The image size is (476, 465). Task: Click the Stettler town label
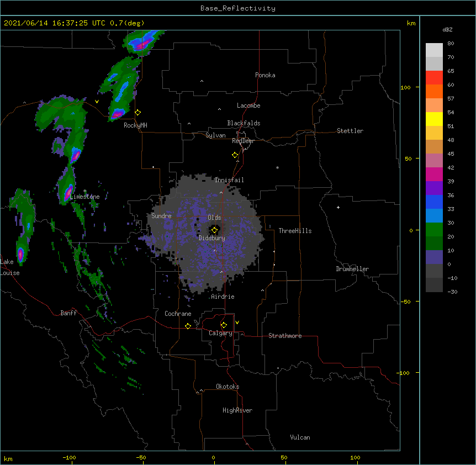pos(350,131)
